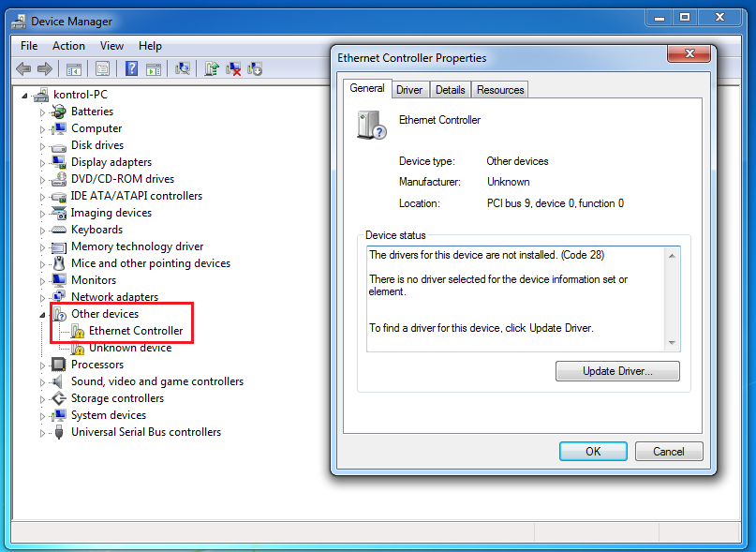Click the 'PCI bus 9, device 0, function 0' text

point(556,203)
